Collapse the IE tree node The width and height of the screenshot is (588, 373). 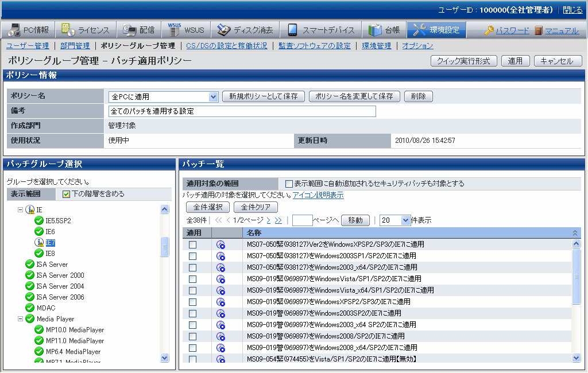(20, 209)
